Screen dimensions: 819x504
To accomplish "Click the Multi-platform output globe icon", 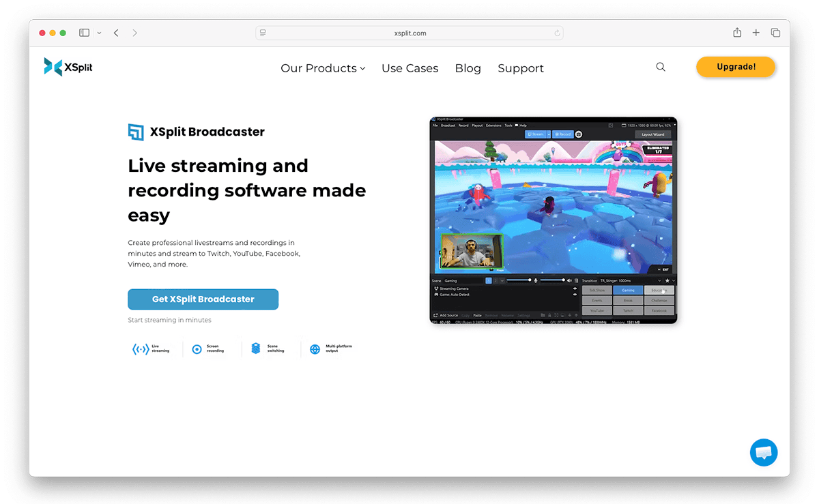I will tap(315, 349).
